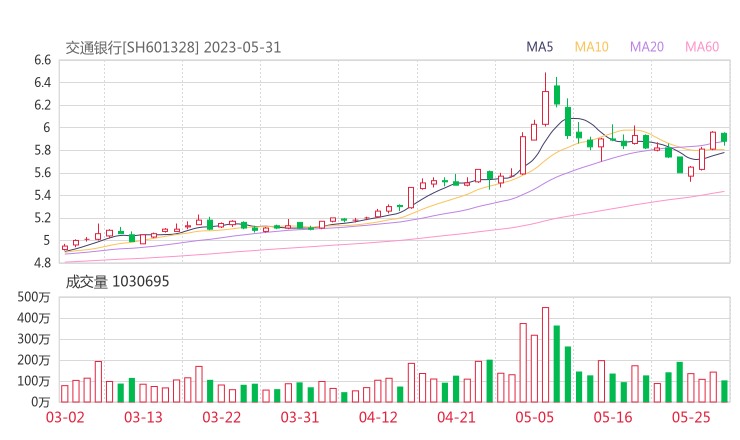Click the 03-31 date label
The image size is (740, 440).
[x=300, y=417]
